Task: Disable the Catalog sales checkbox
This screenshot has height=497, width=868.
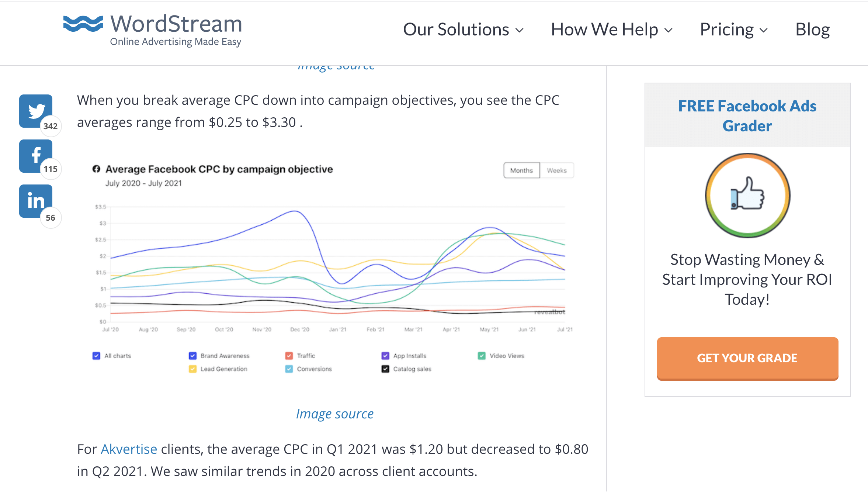Action: 385,369
